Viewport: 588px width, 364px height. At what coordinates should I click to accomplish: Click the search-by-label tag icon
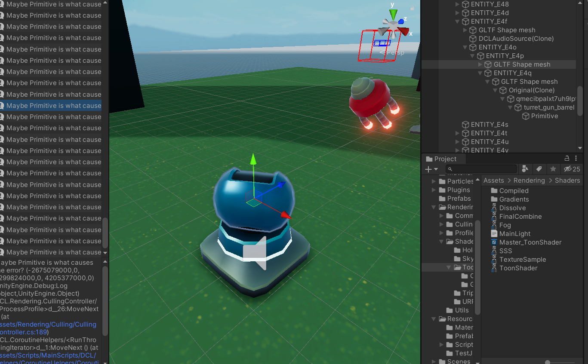539,169
